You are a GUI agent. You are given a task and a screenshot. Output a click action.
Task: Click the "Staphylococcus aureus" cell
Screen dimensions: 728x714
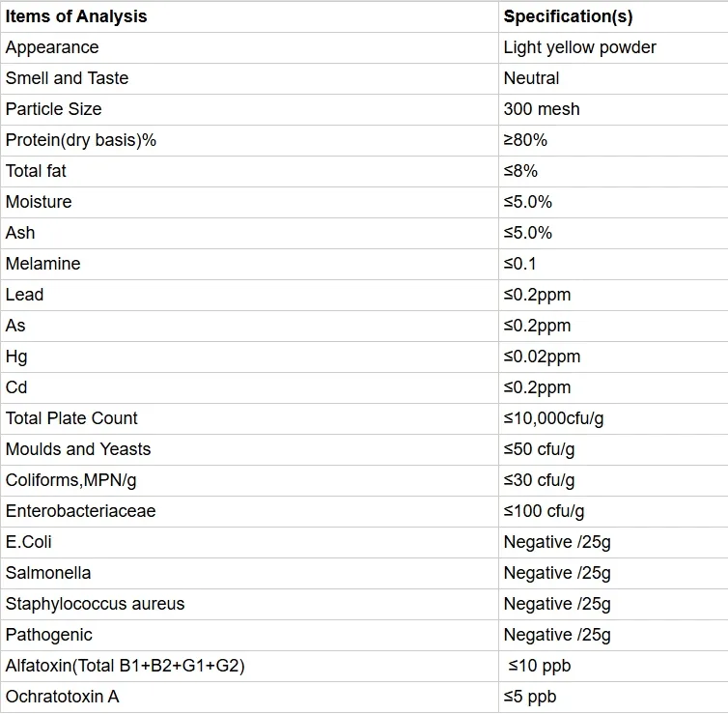tap(95, 604)
